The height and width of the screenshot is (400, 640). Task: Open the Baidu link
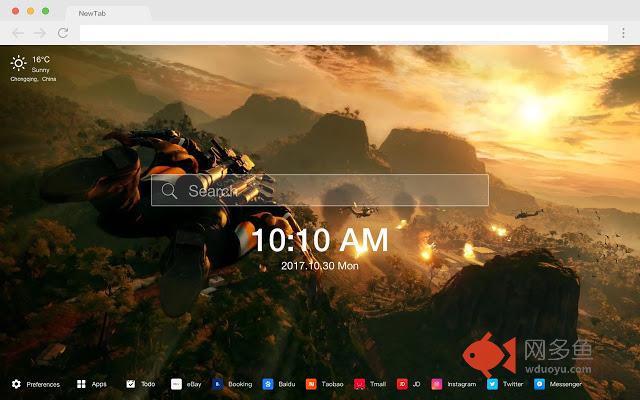(287, 384)
